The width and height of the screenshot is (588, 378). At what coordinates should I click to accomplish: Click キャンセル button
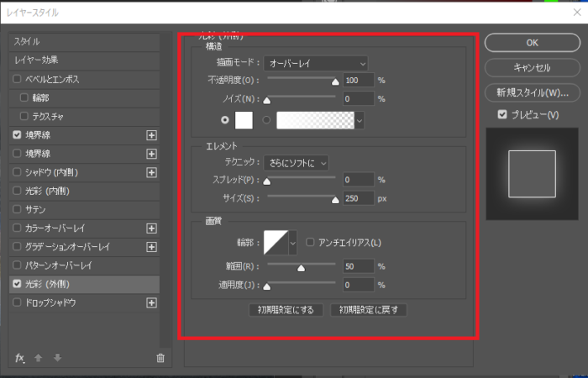coord(533,68)
